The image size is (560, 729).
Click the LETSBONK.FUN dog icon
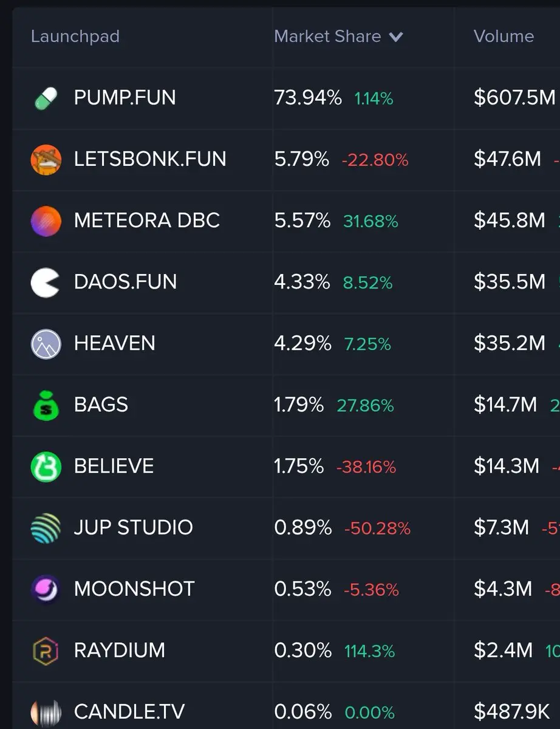46,160
